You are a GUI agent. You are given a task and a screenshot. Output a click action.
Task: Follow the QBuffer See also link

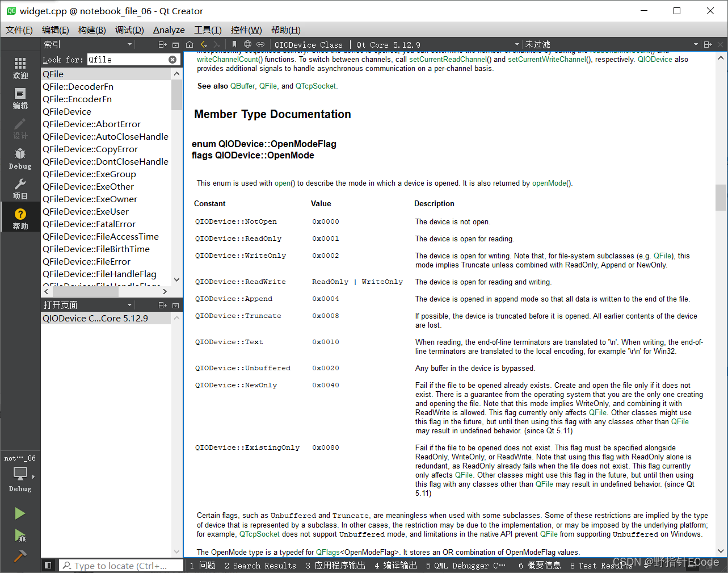[x=242, y=86]
